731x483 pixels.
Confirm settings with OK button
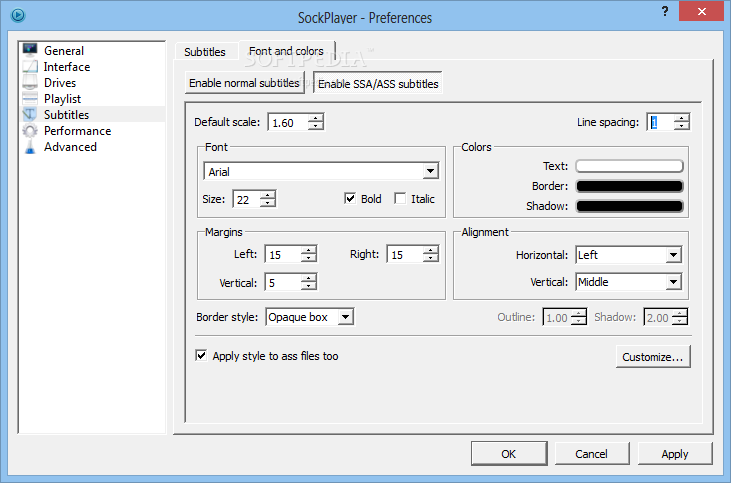509,454
